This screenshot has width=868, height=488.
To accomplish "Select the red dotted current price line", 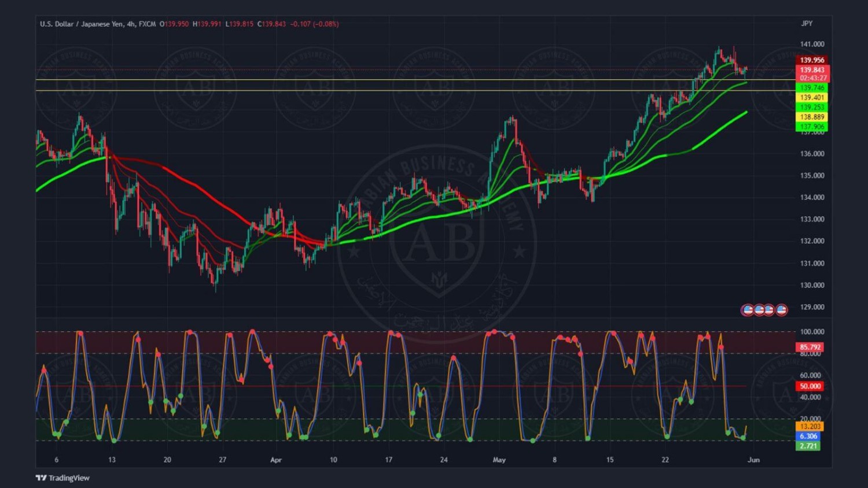I will tap(415, 70).
